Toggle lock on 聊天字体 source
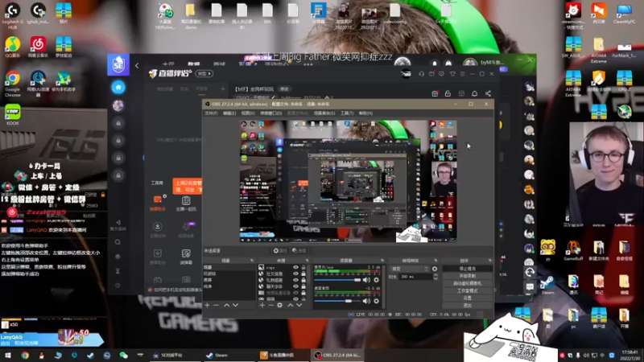This screenshot has width=644, height=362. point(303,286)
